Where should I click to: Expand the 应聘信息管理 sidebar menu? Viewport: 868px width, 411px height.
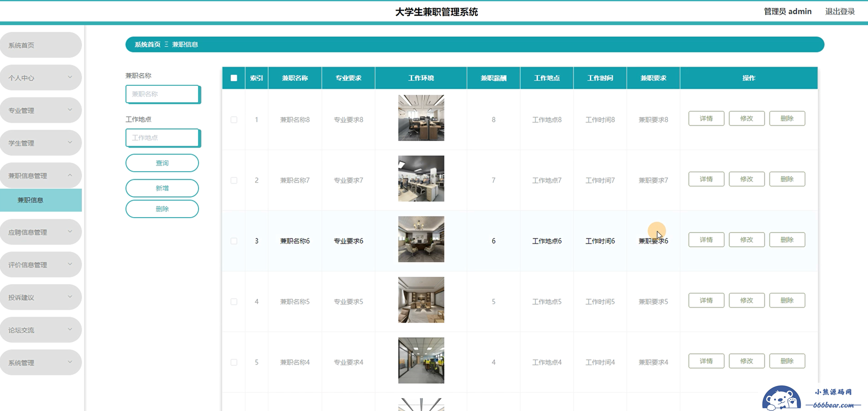click(x=41, y=232)
